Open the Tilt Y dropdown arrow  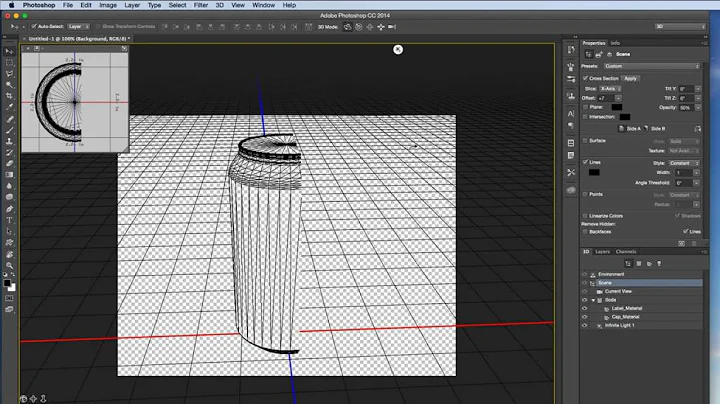click(698, 89)
